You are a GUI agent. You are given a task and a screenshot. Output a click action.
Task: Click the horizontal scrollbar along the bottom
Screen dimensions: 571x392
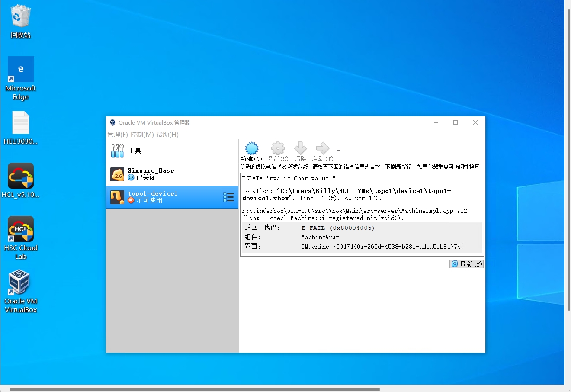tap(195, 389)
